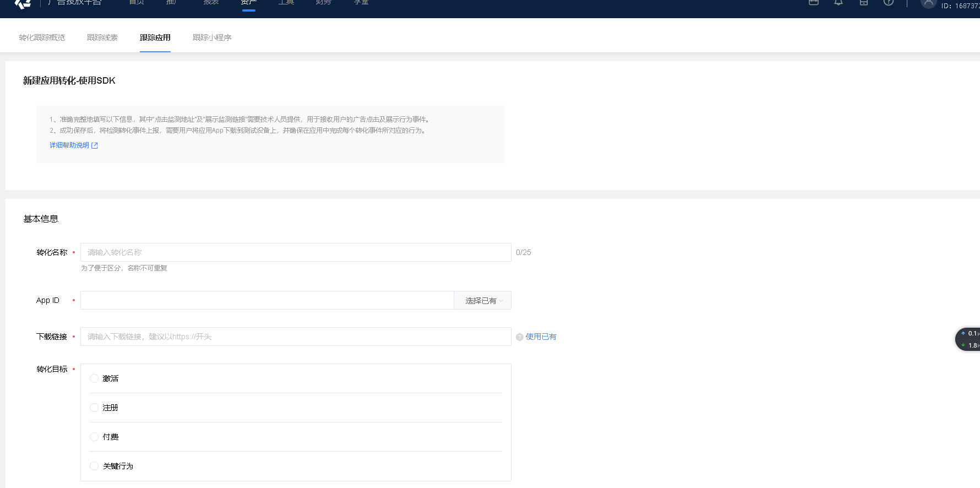Click the 0/25 character counter
The height and width of the screenshot is (488, 980).
(x=524, y=252)
